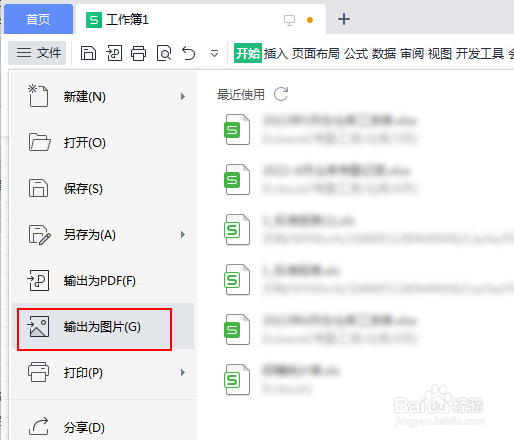Viewport: 514px width, 440px height.
Task: Click the PDF icon beside 输出为PDF(F)
Action: (38, 280)
